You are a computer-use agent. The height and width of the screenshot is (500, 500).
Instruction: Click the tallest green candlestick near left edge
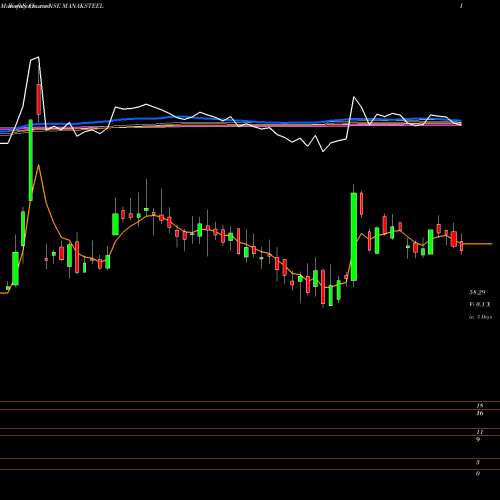click(x=31, y=160)
